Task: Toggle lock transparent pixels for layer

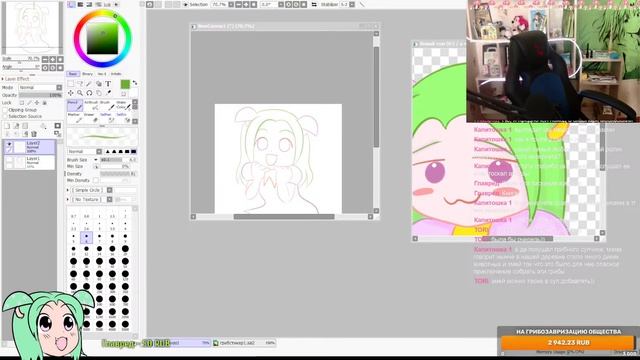Action: pos(22,103)
